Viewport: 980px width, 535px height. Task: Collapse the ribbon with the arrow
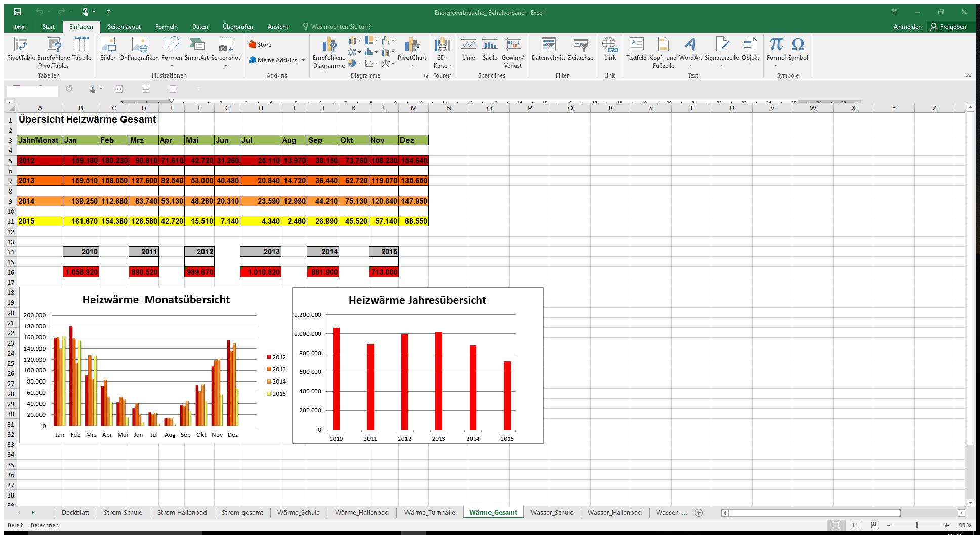point(968,75)
